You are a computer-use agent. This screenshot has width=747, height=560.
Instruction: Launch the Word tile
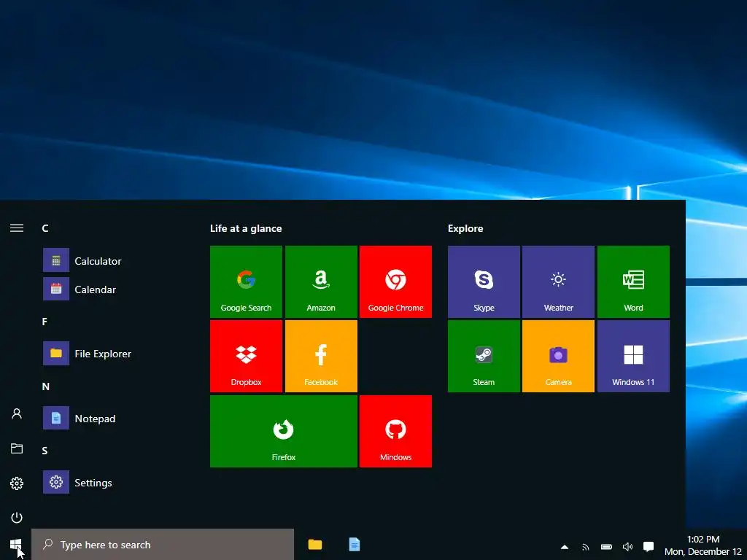[x=633, y=281]
